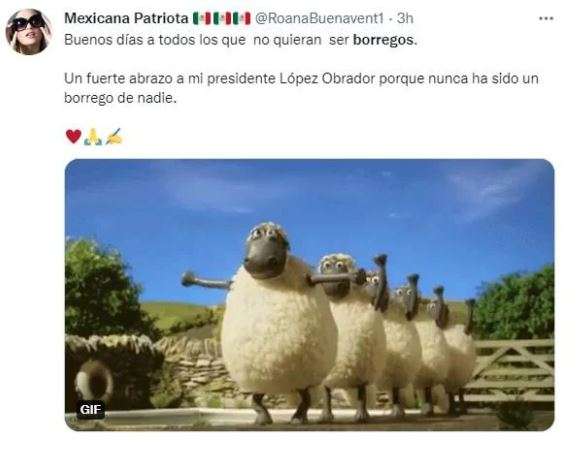
Task: Click the last Mexican flag emoji
Action: point(241,18)
